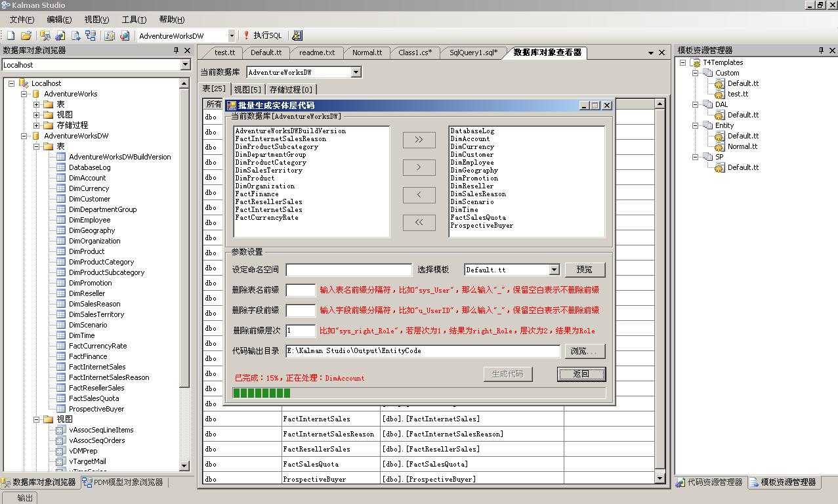Click the 浏览... browse button
This screenshot has width=838, height=504.
[585, 351]
